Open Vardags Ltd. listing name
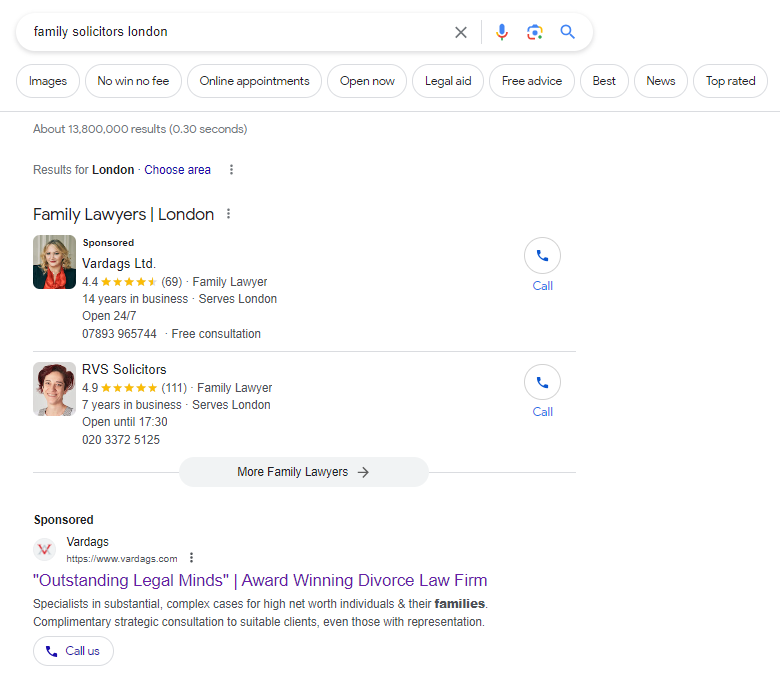 point(119,263)
